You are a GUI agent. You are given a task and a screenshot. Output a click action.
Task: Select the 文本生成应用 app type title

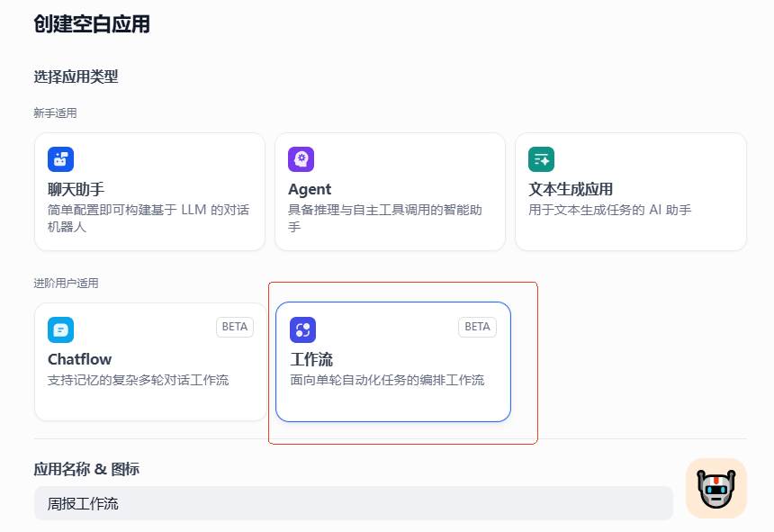[x=571, y=189]
